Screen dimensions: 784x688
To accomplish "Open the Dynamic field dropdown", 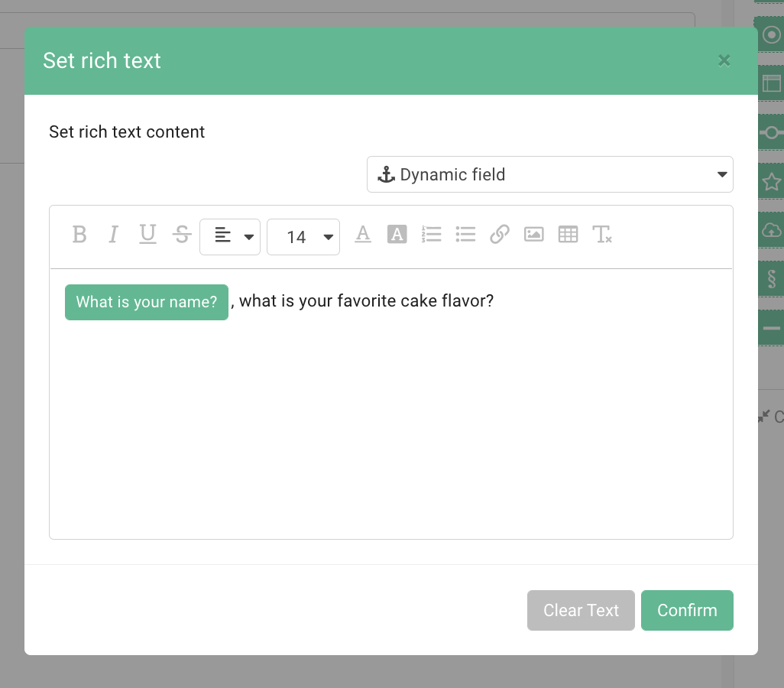I will [x=549, y=174].
